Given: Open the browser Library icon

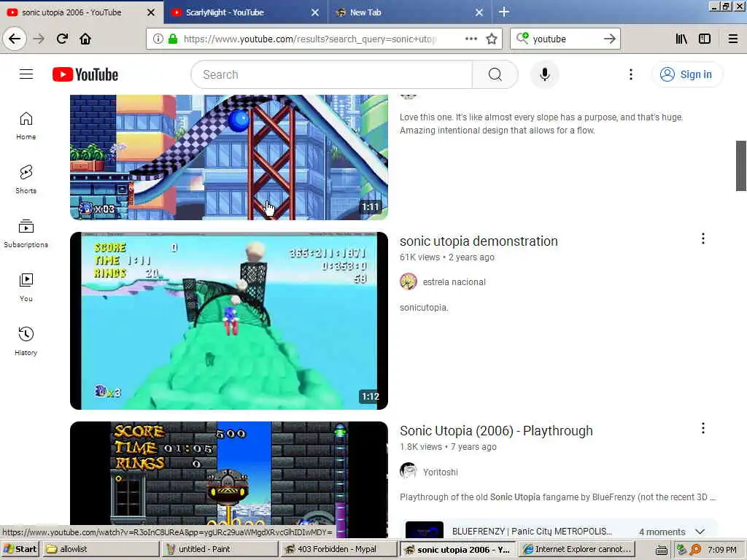Looking at the screenshot, I should tap(681, 39).
